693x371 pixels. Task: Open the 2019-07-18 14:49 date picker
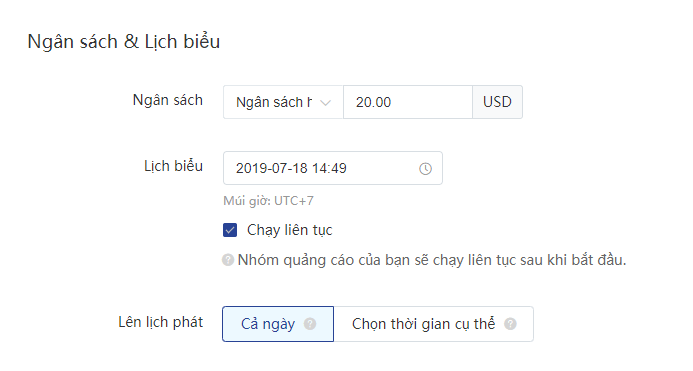click(333, 168)
